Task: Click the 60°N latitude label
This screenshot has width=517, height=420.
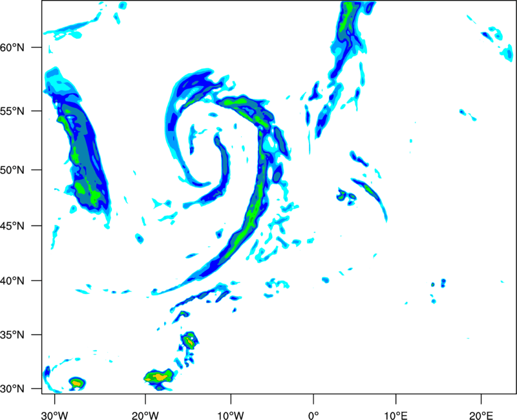Action: coord(12,47)
